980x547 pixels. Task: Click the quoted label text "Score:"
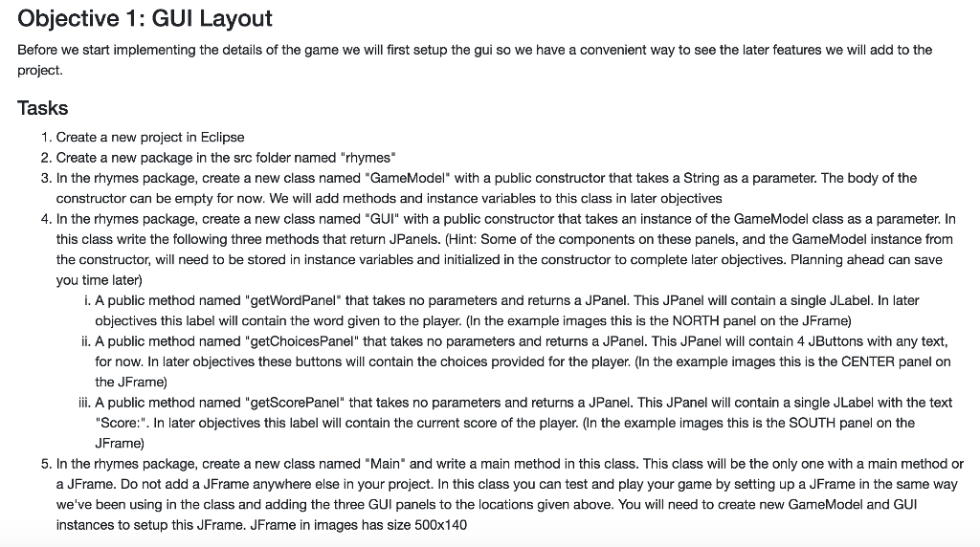click(x=122, y=424)
